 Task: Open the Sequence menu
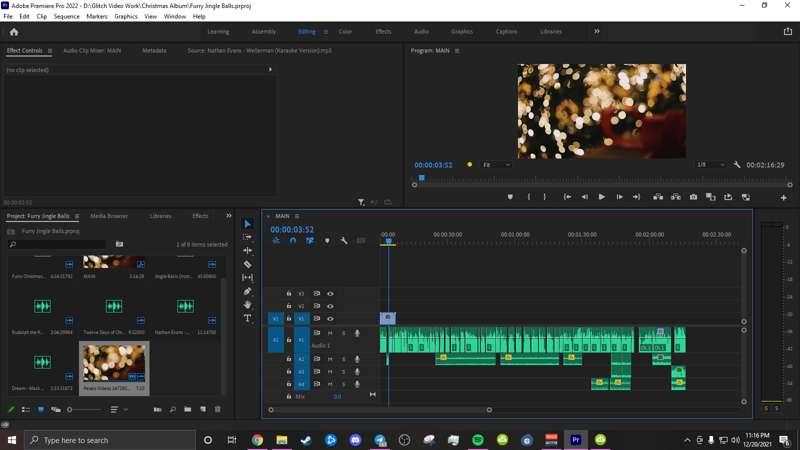pyautogui.click(x=66, y=16)
